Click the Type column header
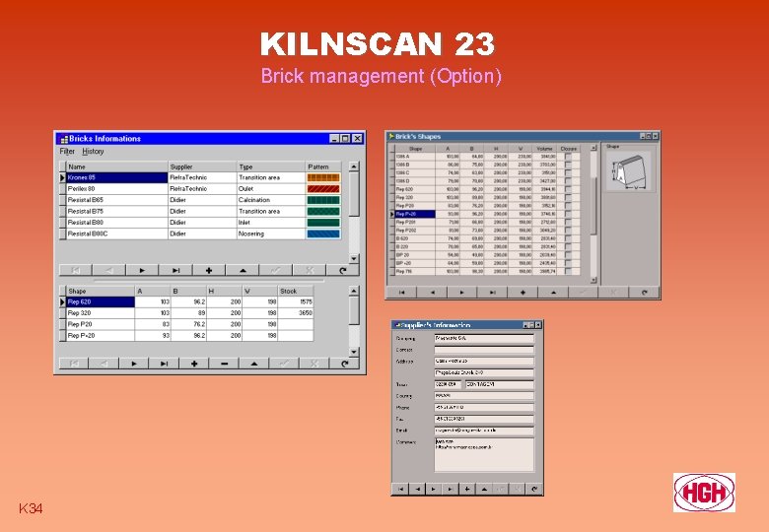This screenshot has width=769, height=532. pyautogui.click(x=271, y=166)
